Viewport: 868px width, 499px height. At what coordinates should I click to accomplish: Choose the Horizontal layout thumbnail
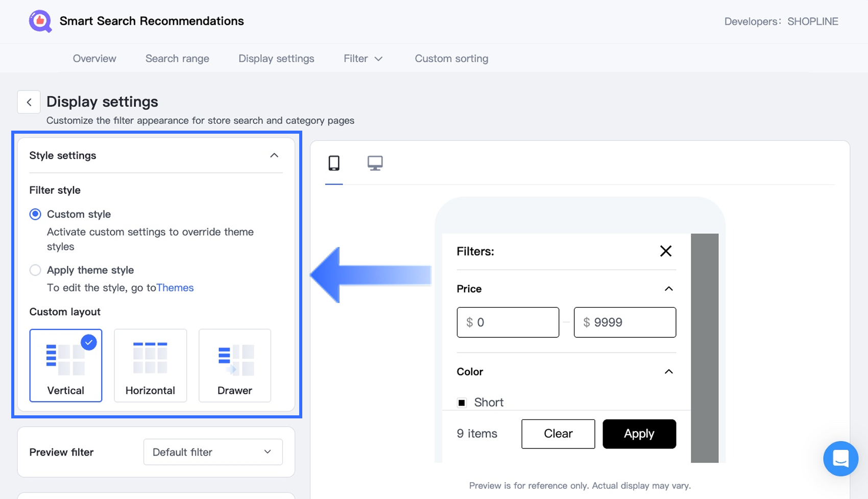[150, 365]
